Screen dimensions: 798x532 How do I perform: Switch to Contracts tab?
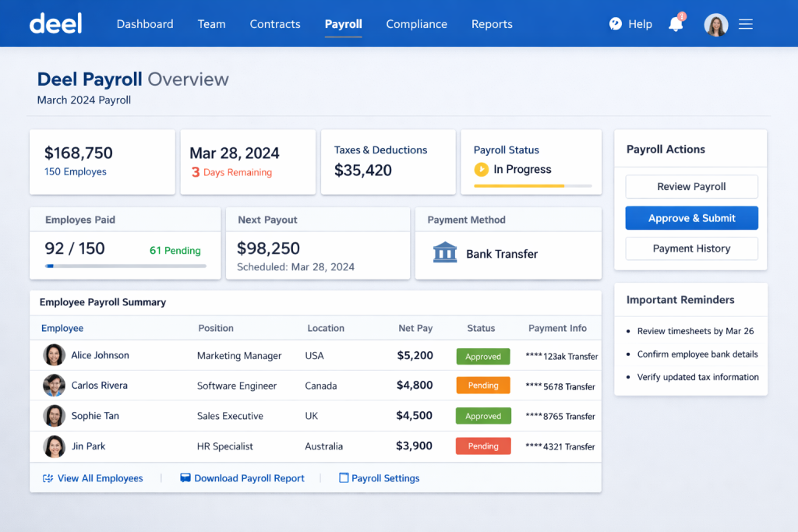275,24
